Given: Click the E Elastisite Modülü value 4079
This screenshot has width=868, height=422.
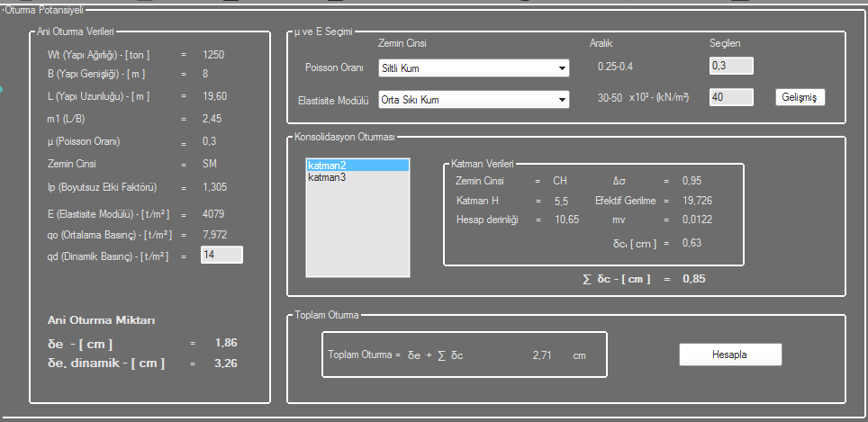Looking at the screenshot, I should click(213, 214).
